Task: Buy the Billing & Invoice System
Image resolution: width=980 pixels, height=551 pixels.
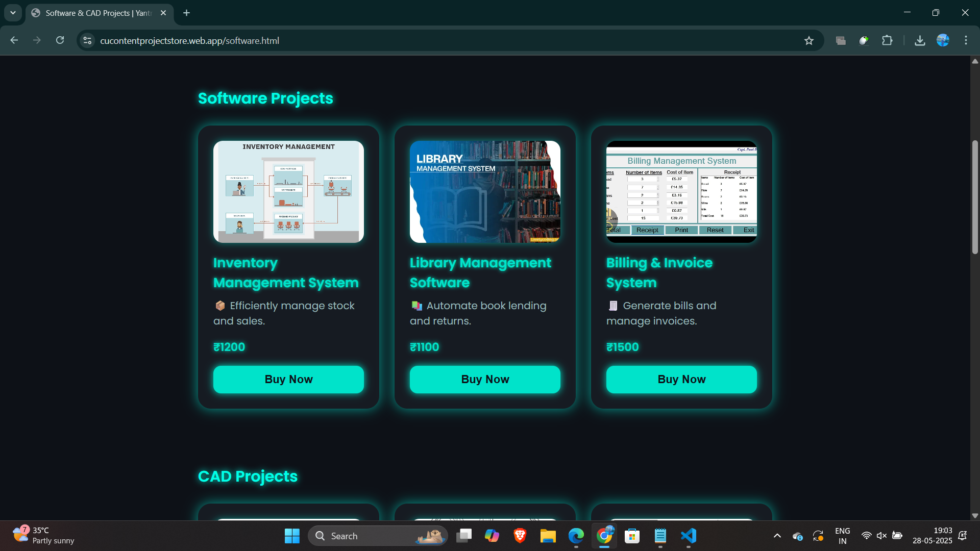Action: pyautogui.click(x=681, y=380)
